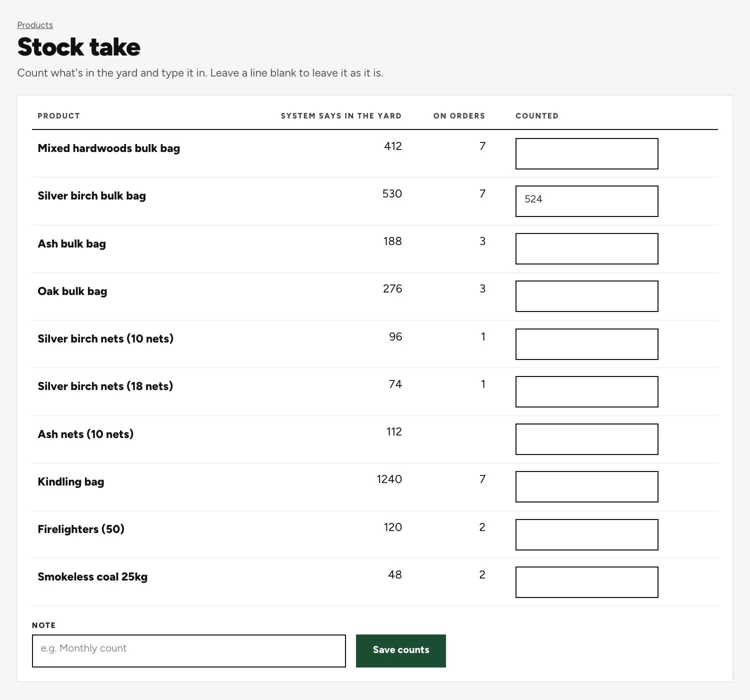Image resolution: width=750 pixels, height=700 pixels.
Task: Select Kindling bag stock value 1240
Action: tap(389, 479)
